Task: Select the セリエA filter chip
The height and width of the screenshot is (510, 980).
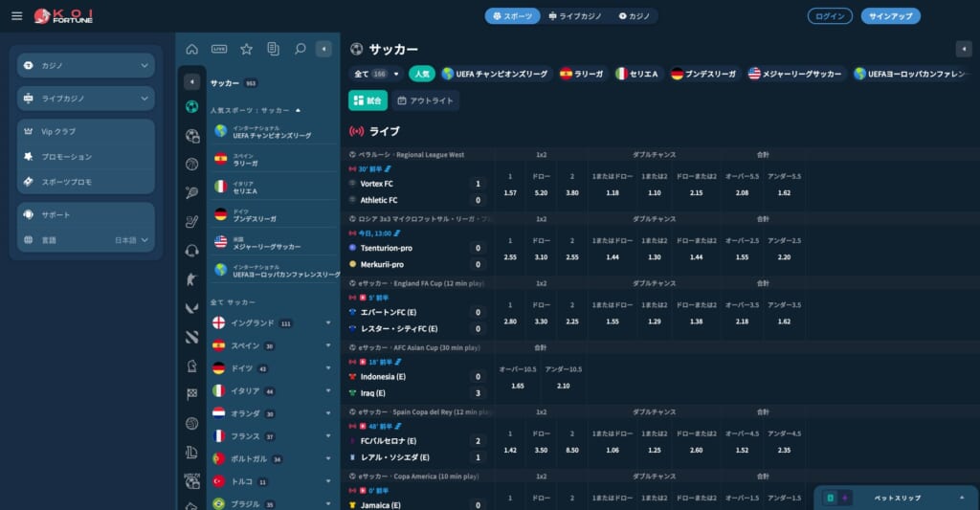Action: pyautogui.click(x=637, y=74)
